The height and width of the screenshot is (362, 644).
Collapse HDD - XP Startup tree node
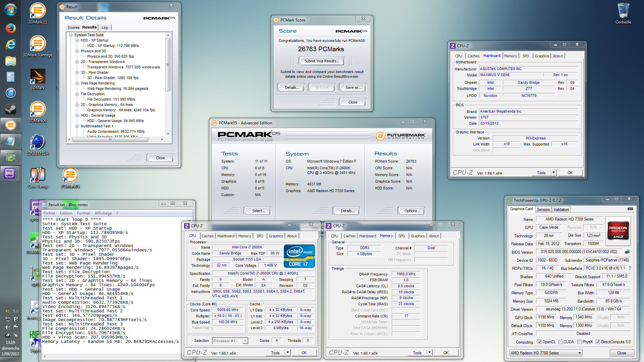pyautogui.click(x=77, y=40)
